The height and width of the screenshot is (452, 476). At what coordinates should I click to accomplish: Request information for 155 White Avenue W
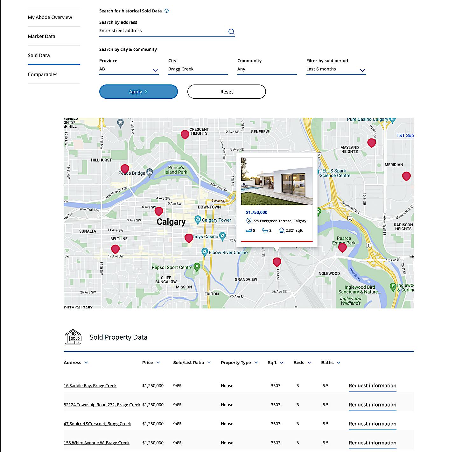tap(373, 443)
